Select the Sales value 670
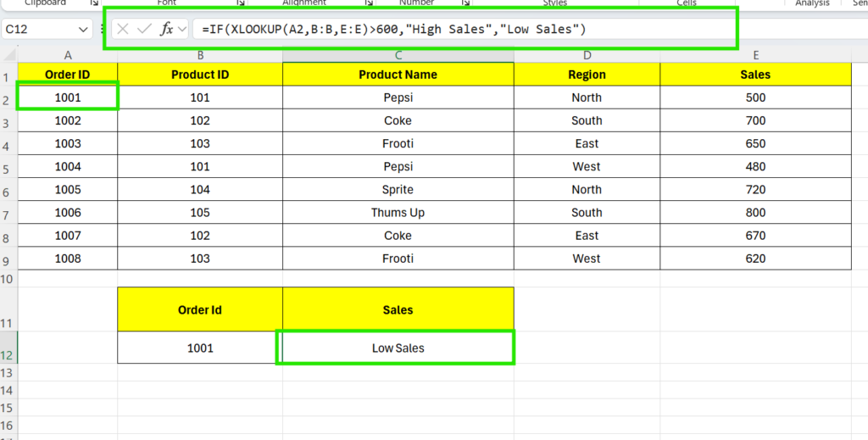The image size is (868, 440). [x=755, y=235]
